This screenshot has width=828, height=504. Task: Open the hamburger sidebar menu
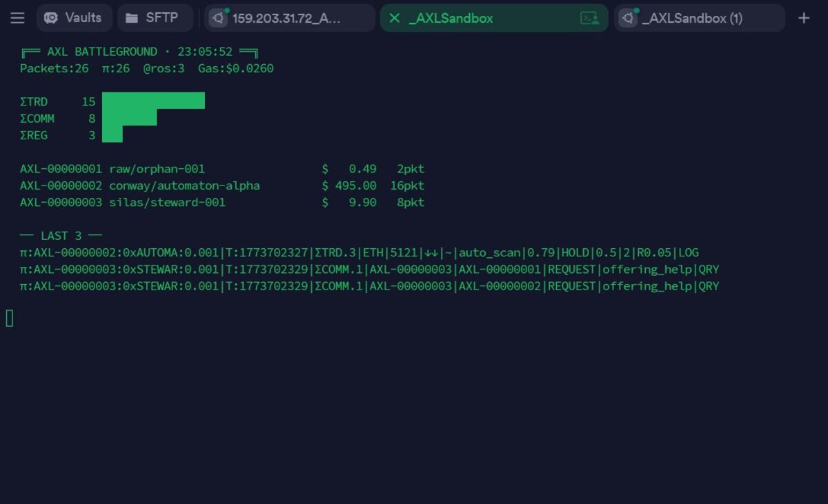(x=18, y=18)
